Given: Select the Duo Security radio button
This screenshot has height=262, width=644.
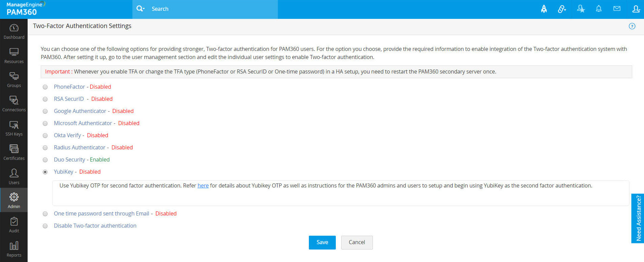Looking at the screenshot, I should (45, 160).
